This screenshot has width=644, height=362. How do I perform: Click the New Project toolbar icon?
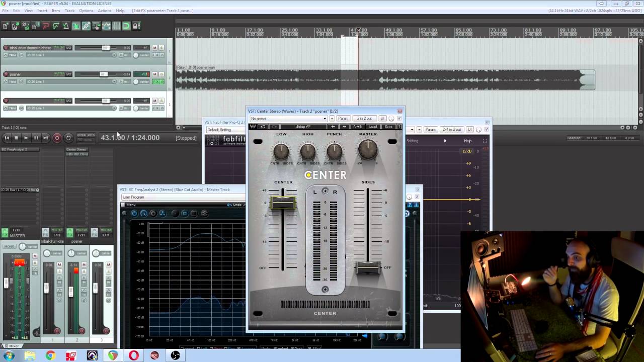(6, 26)
